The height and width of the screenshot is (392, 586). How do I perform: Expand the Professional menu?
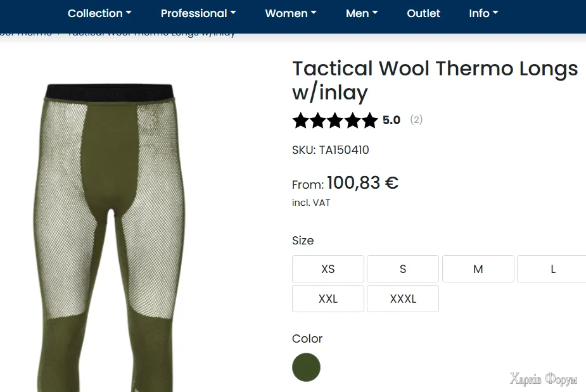click(198, 13)
